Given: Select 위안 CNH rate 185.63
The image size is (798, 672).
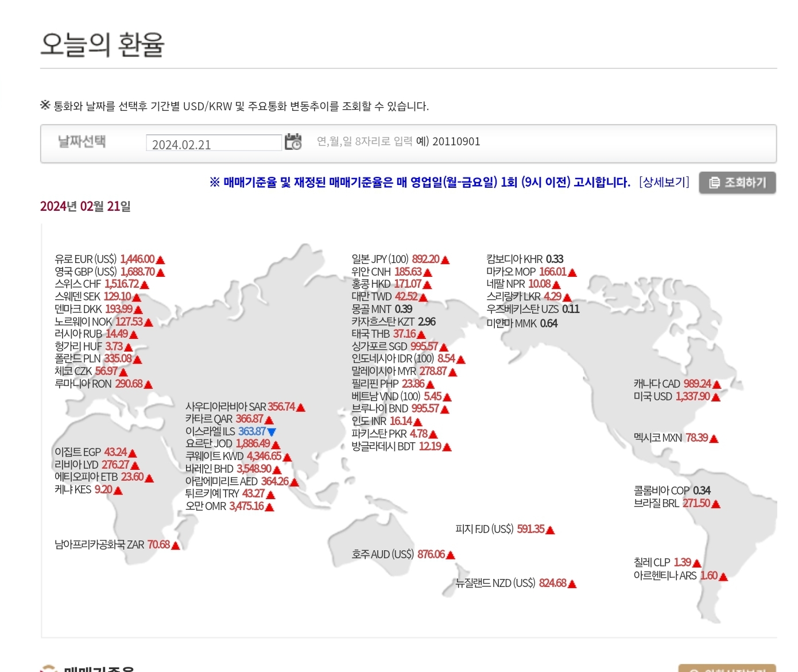Looking at the screenshot, I should (x=408, y=272).
